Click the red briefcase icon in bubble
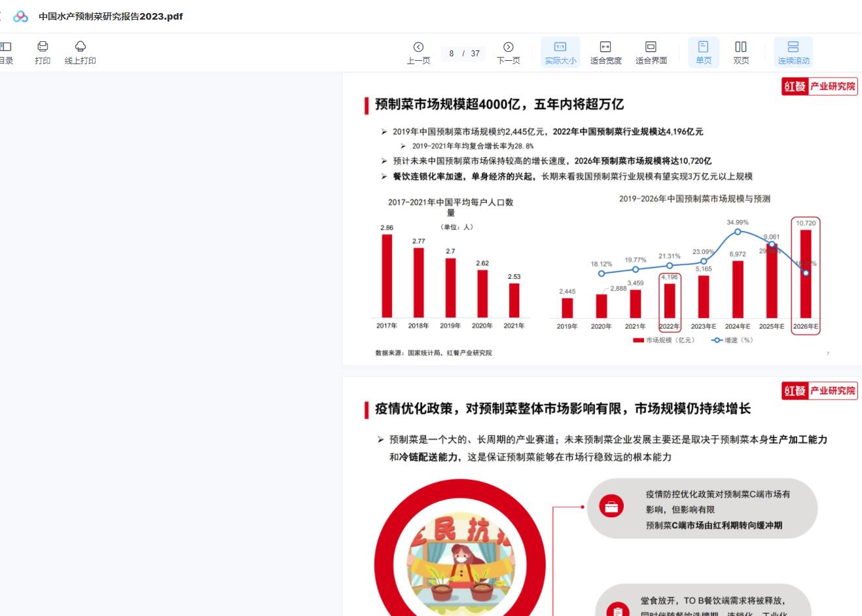The image size is (862, 616). (x=611, y=507)
